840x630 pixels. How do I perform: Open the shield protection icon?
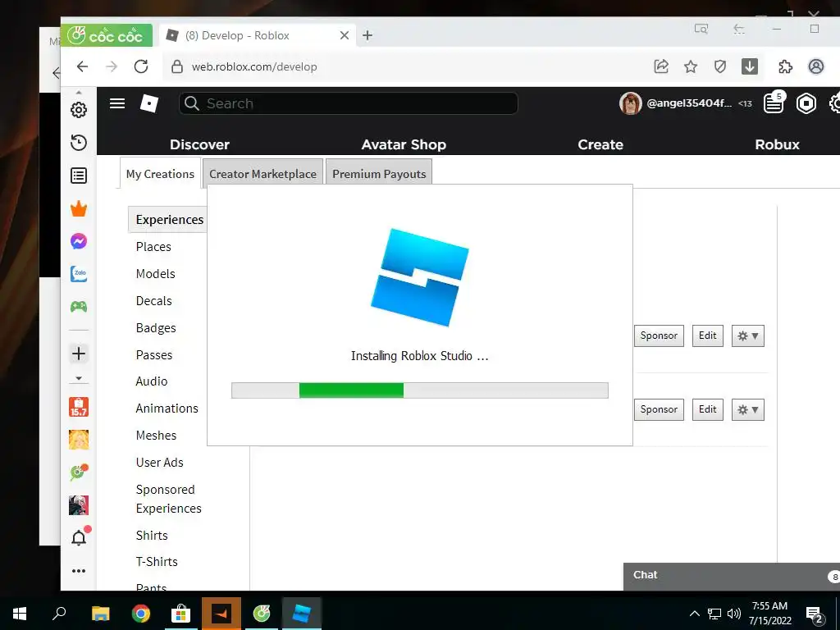(x=720, y=66)
